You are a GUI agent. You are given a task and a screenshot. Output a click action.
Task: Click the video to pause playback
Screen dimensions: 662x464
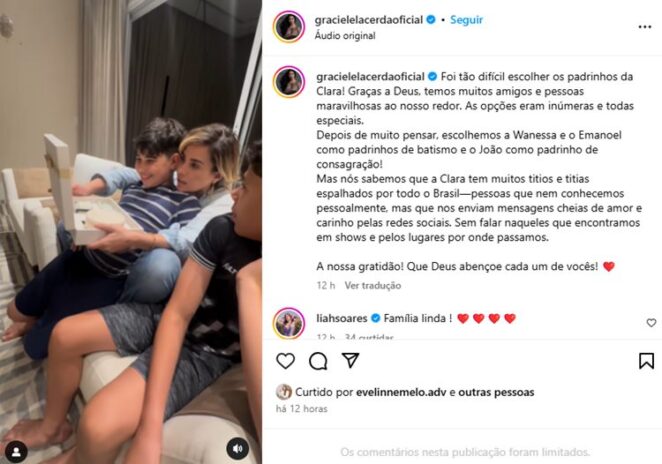point(131,232)
